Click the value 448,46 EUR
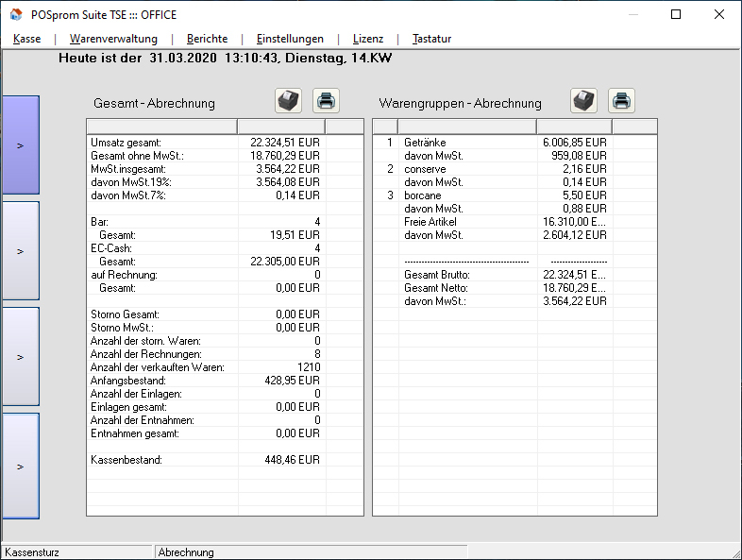Screen dimensions: 742x560 pyautogui.click(x=292, y=460)
